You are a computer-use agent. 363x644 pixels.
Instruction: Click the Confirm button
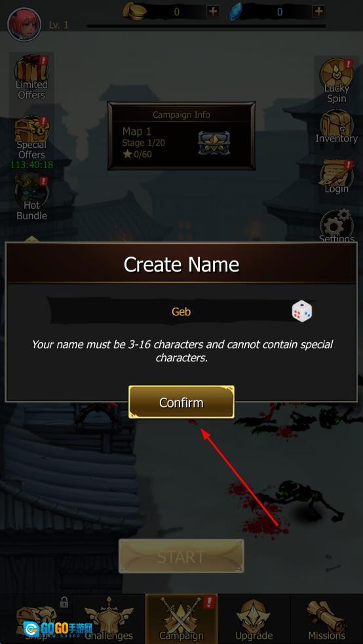pyautogui.click(x=181, y=402)
